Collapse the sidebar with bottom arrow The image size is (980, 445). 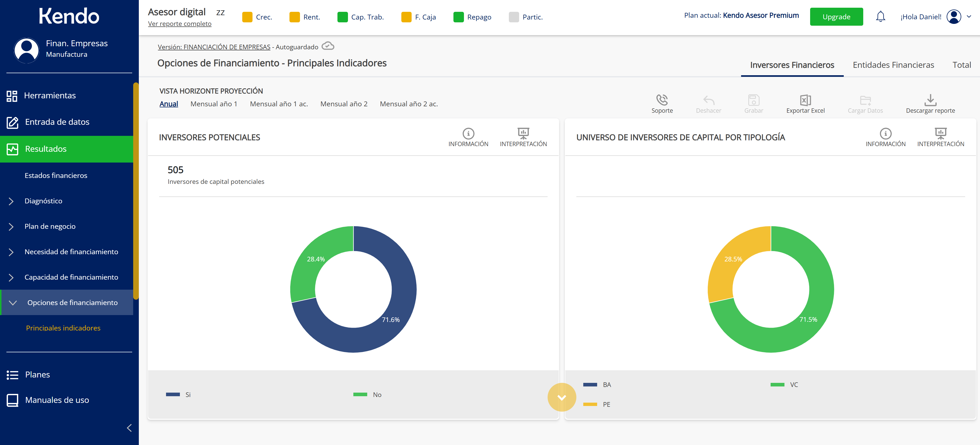coord(129,428)
